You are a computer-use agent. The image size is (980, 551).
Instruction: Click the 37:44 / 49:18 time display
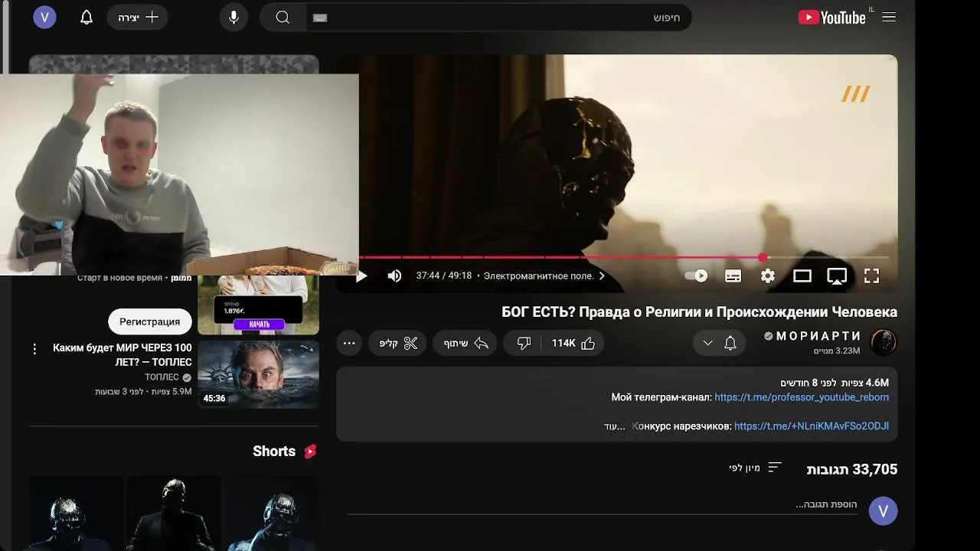[444, 276]
